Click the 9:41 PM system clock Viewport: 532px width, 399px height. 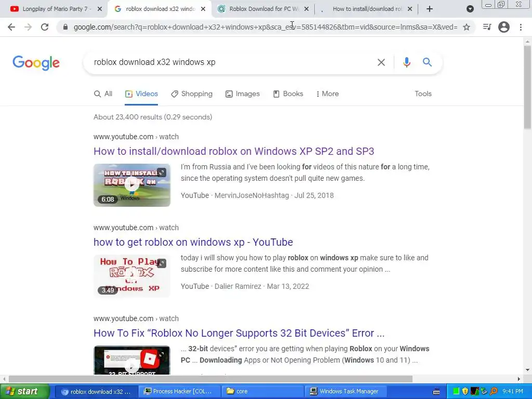pyautogui.click(x=513, y=392)
